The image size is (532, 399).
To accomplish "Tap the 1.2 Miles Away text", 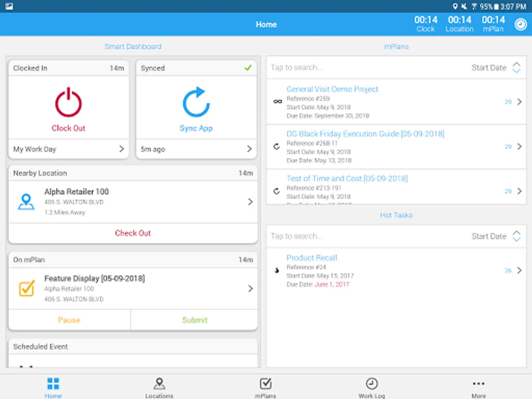I will point(65,212).
